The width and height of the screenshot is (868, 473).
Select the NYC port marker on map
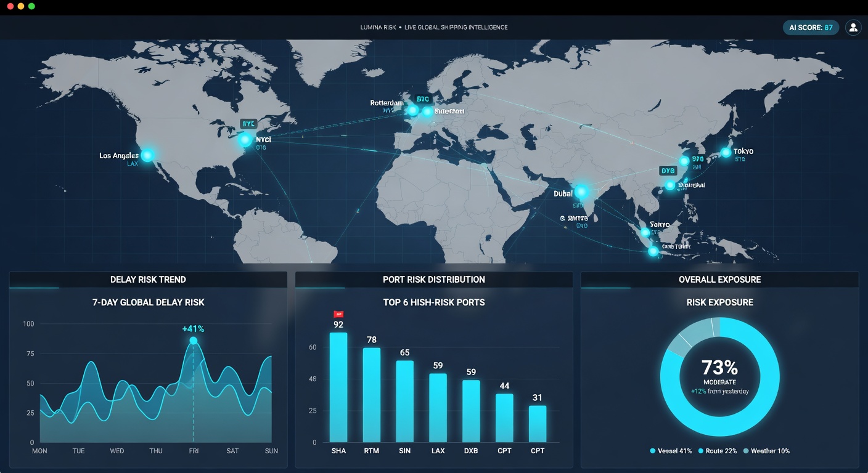click(x=245, y=140)
